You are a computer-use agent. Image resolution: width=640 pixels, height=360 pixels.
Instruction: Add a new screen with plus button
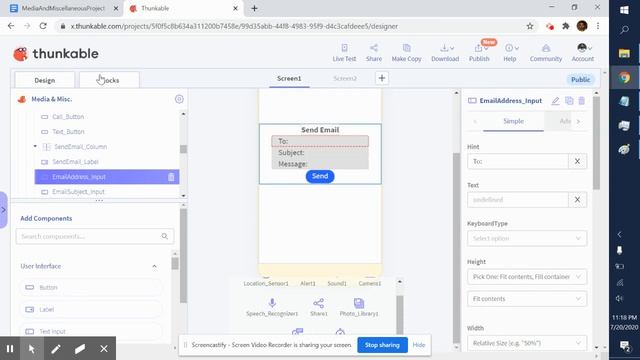pyautogui.click(x=382, y=78)
